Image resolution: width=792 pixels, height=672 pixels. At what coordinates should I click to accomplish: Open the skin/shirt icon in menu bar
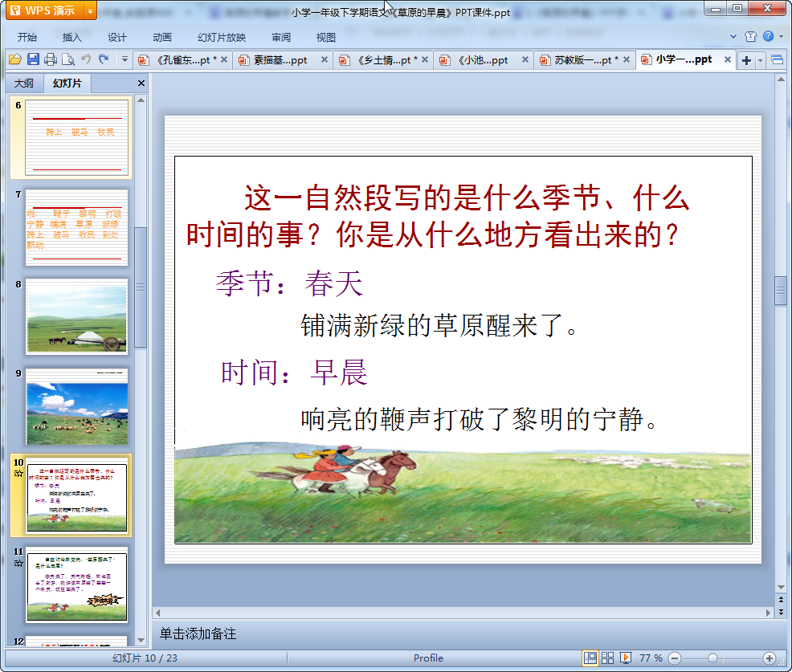click(750, 36)
